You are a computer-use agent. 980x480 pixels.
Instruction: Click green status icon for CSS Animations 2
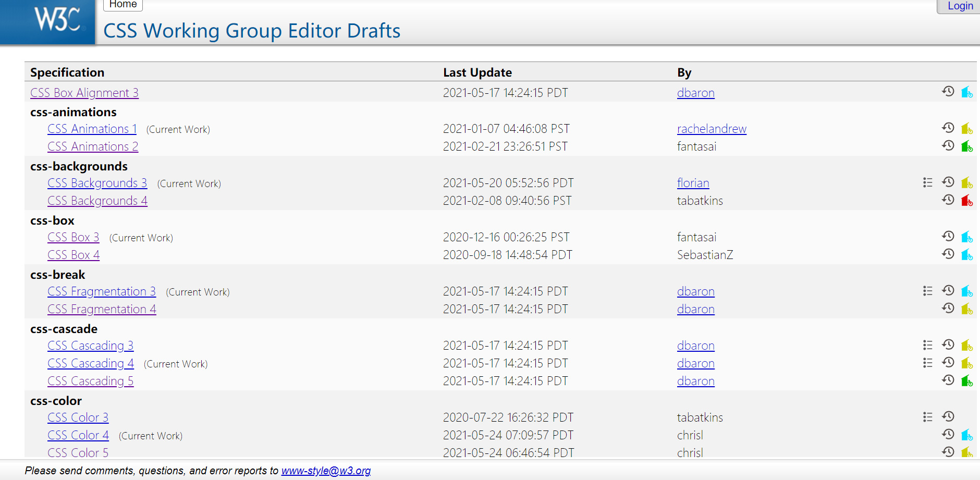click(x=967, y=146)
